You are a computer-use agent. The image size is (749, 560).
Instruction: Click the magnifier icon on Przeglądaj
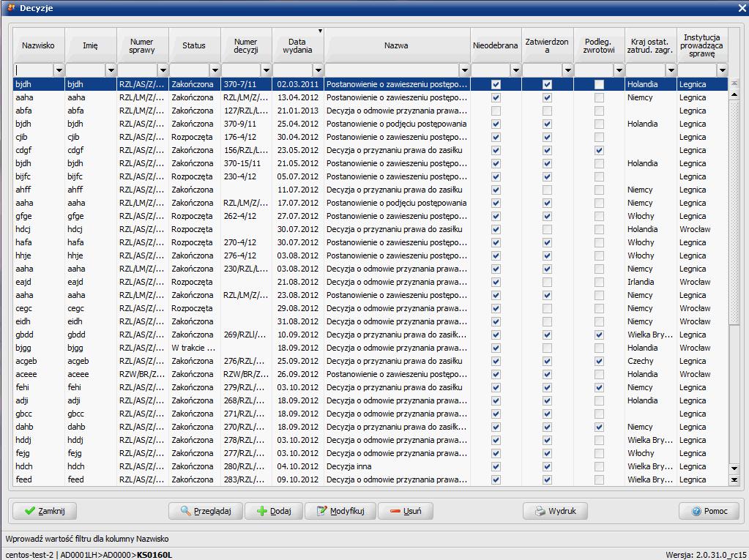(186, 511)
